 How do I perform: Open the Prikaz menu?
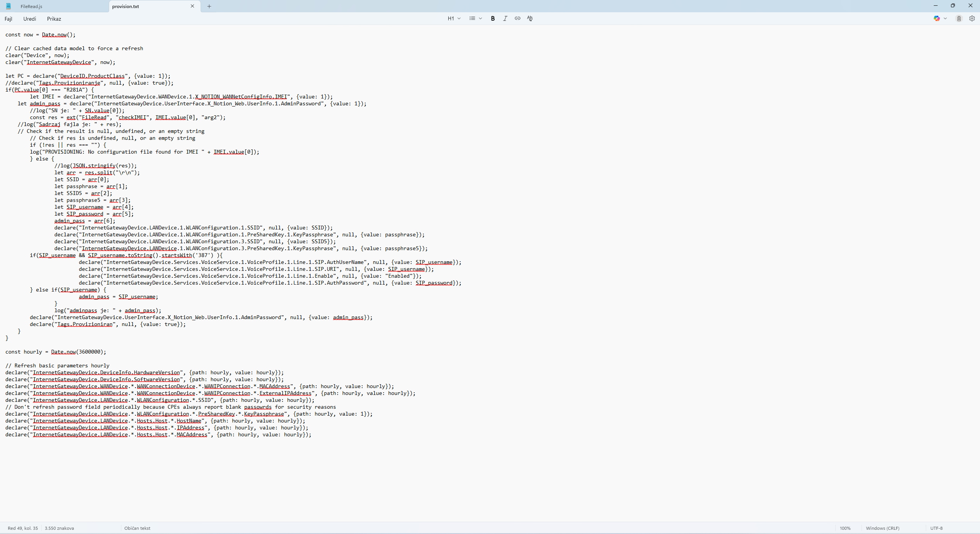[x=54, y=19]
